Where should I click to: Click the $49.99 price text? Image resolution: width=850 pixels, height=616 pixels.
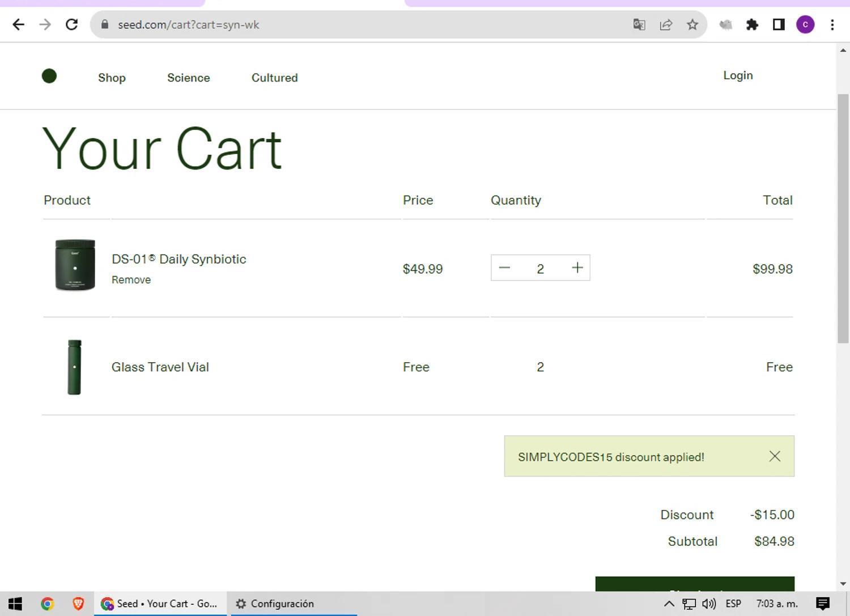423,269
